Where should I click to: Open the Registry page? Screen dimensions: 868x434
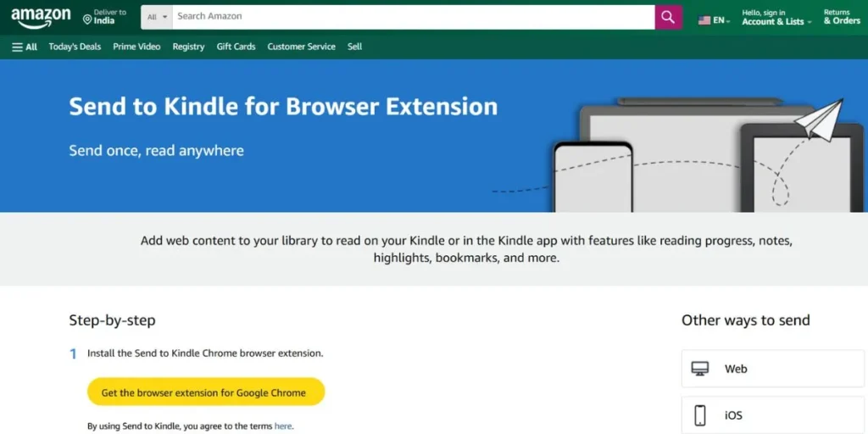pyautogui.click(x=188, y=47)
